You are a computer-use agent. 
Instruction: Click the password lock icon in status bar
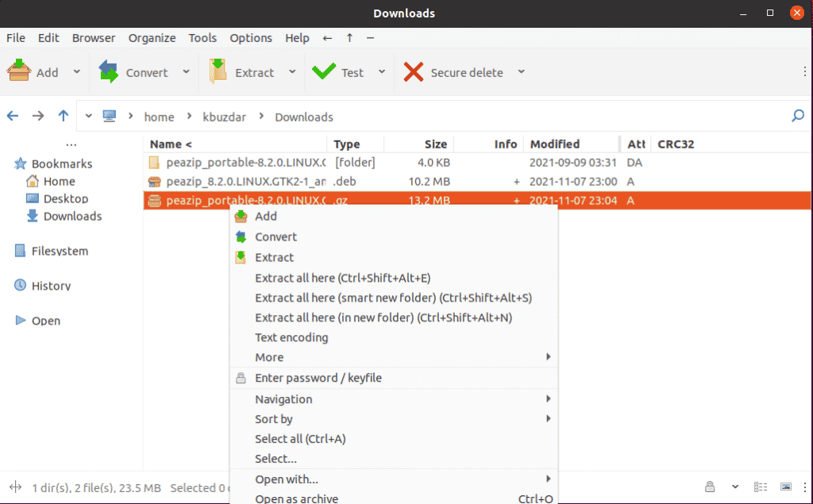click(709, 487)
